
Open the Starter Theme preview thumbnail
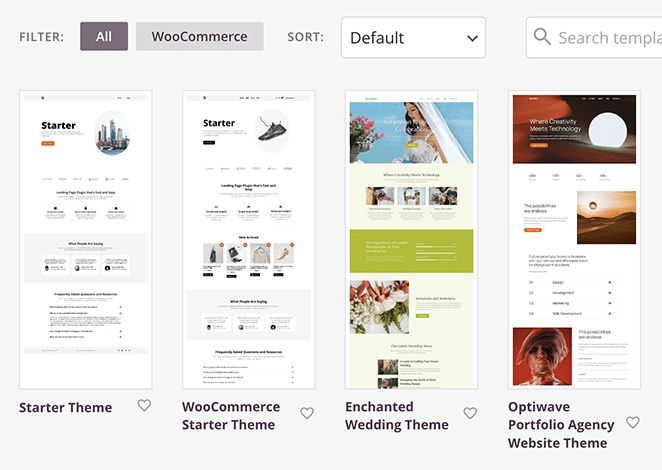tap(86, 239)
